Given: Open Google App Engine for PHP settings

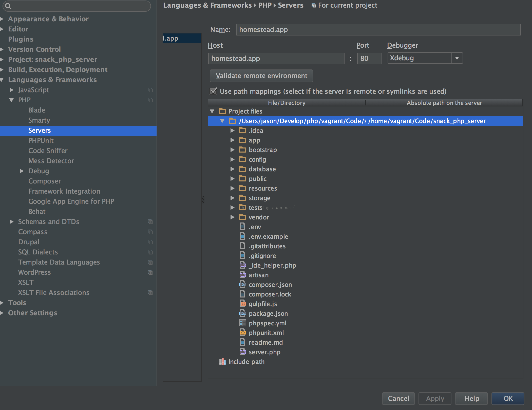Looking at the screenshot, I should click(x=71, y=201).
